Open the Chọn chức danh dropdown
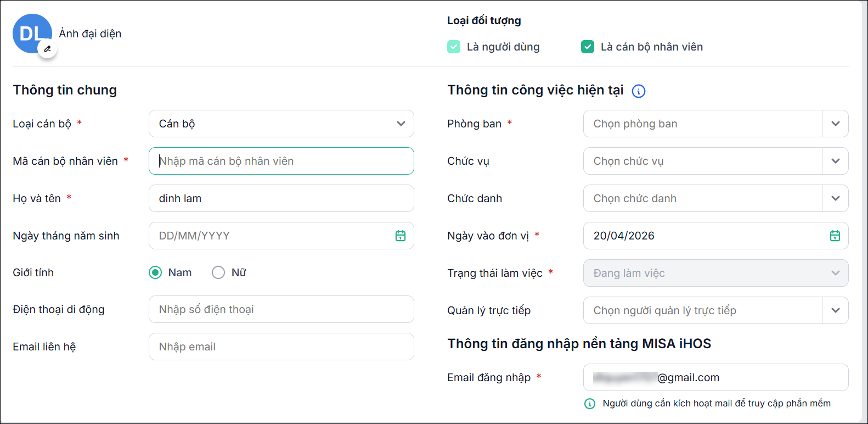This screenshot has width=868, height=424. coord(835,198)
